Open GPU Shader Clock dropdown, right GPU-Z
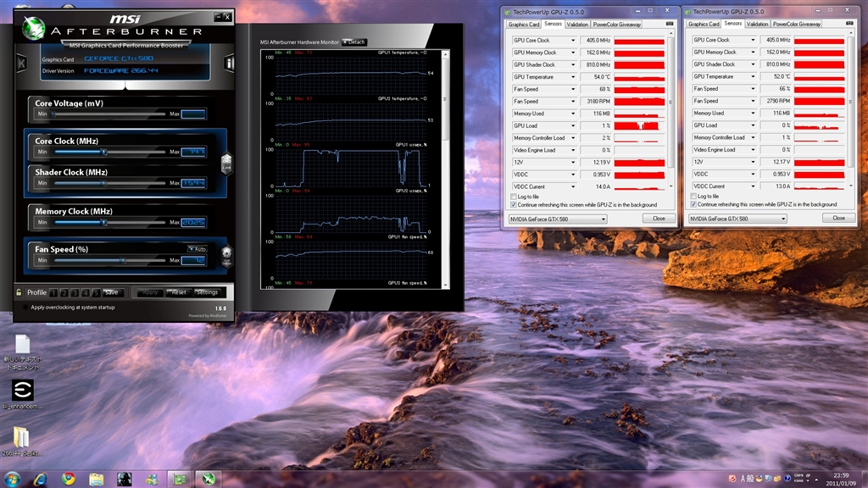Image resolution: width=868 pixels, height=488 pixels. (753, 64)
